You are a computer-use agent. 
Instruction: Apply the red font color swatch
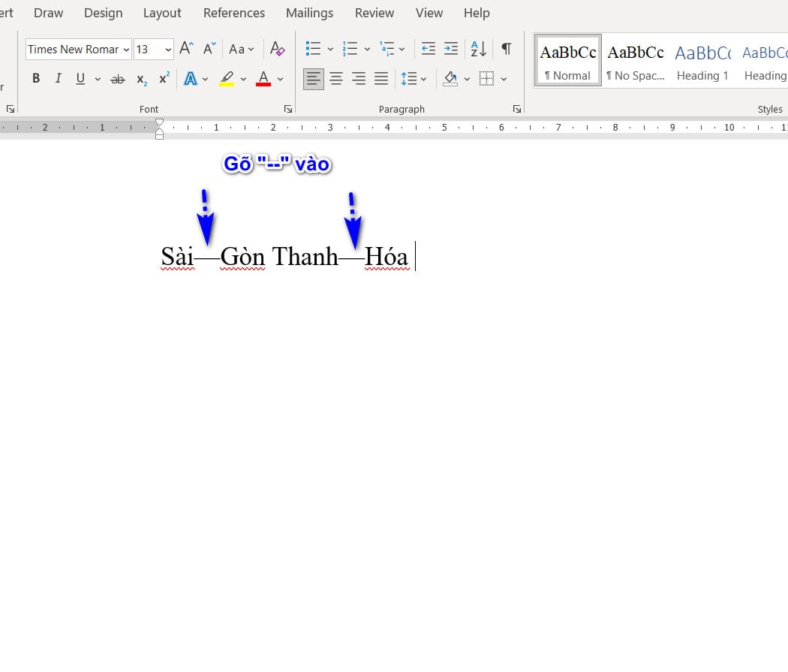[x=263, y=79]
